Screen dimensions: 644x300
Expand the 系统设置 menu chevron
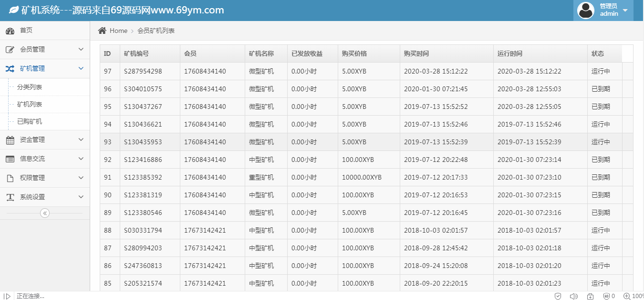point(81,197)
